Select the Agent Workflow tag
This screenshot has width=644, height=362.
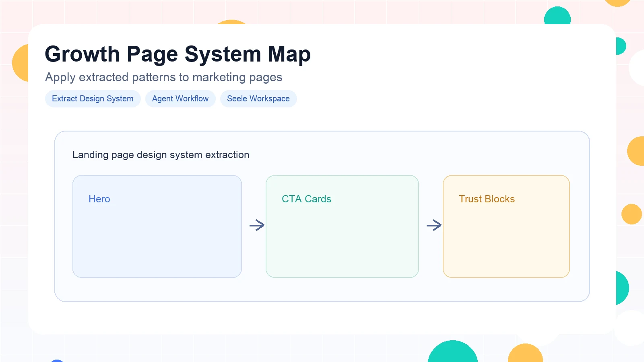coord(180,99)
